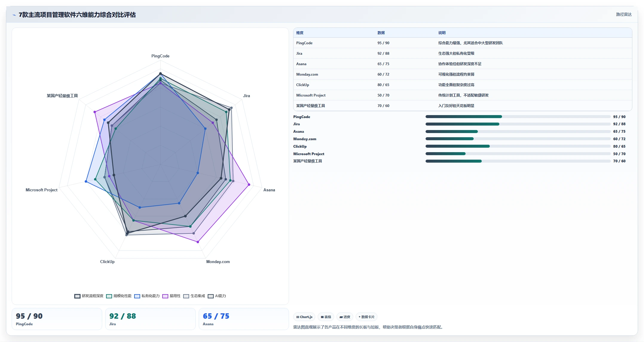Click the Asana axis label on radar
This screenshot has height=342, width=644.
[x=269, y=190]
